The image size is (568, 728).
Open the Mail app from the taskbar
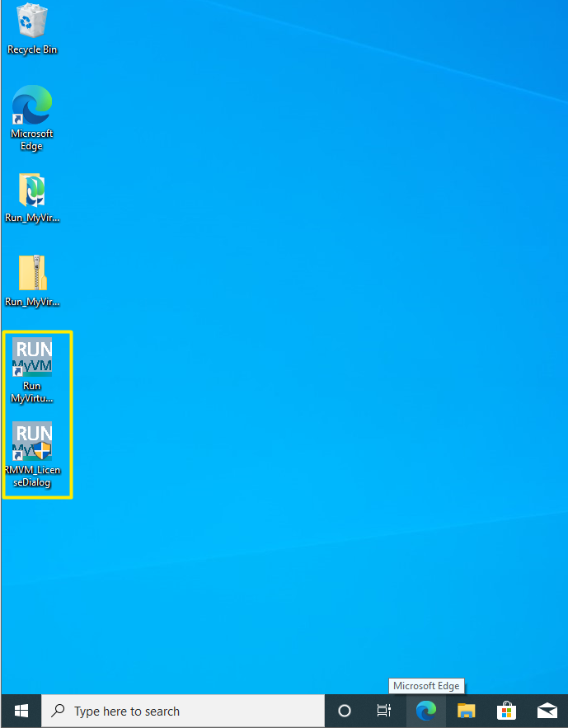pos(547,711)
